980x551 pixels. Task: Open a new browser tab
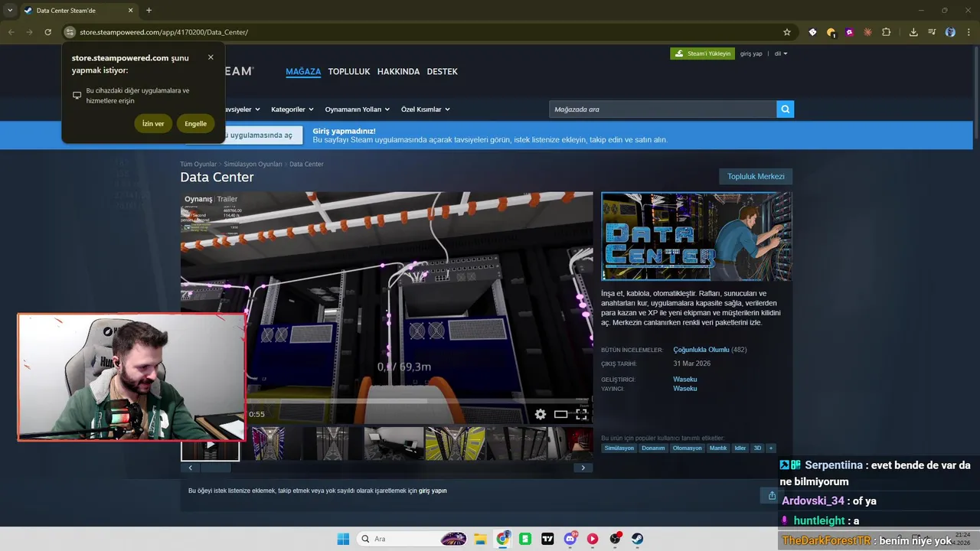coord(149,10)
